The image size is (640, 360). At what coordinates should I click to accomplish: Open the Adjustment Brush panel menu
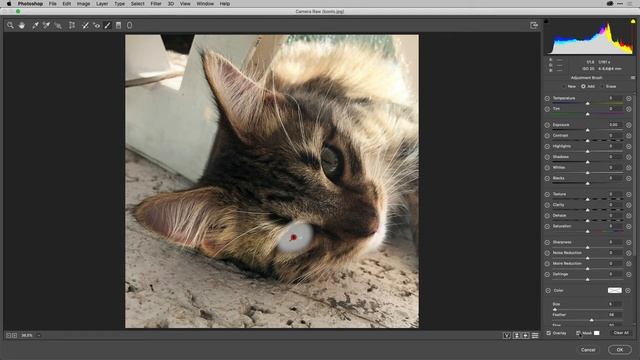pos(633,78)
